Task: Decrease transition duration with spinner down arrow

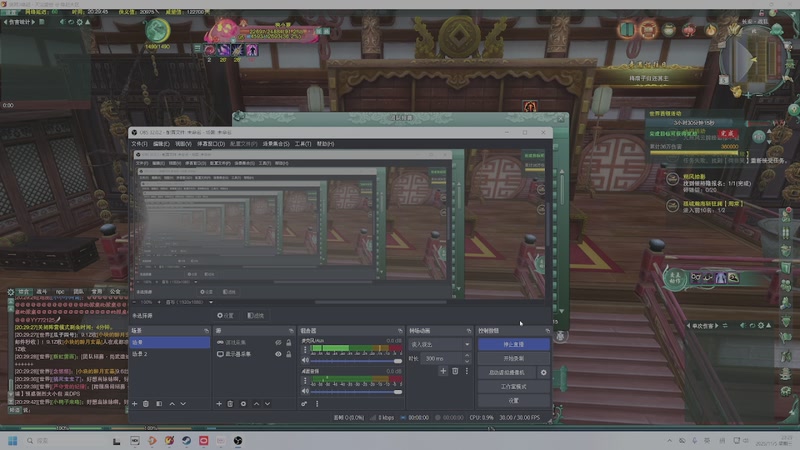Action: point(466,361)
